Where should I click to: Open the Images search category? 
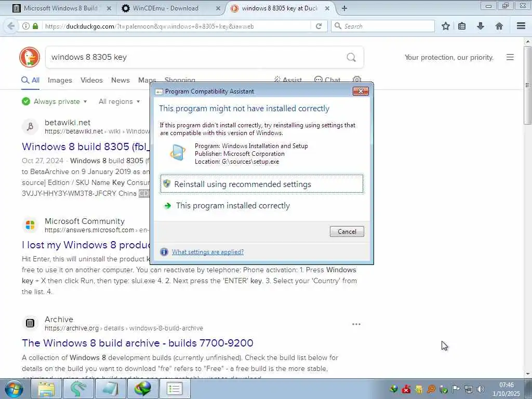pyautogui.click(x=60, y=81)
